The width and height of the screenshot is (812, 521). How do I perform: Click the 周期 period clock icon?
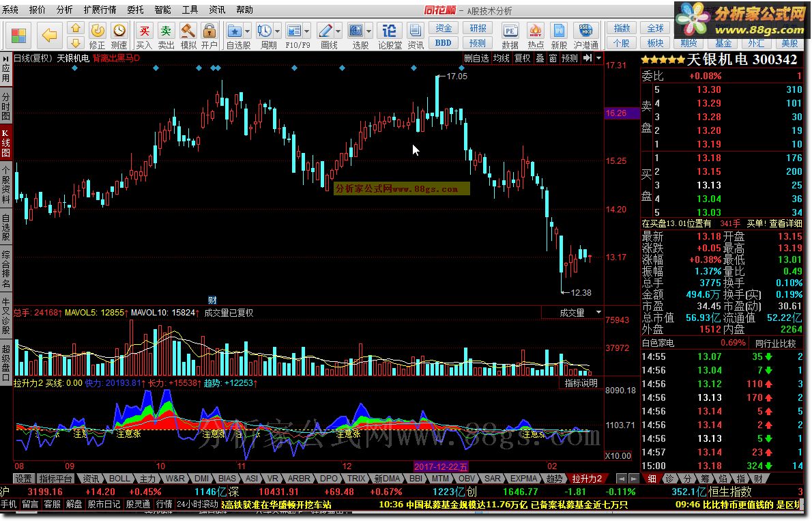coord(265,31)
